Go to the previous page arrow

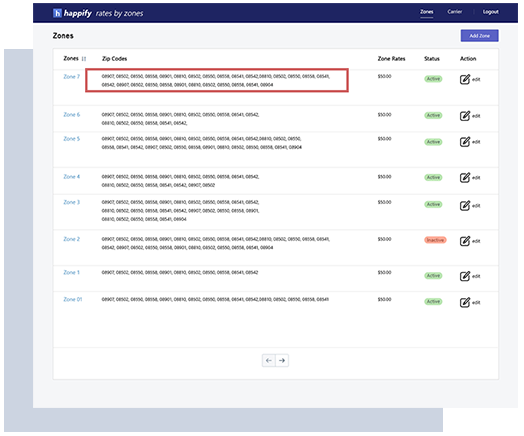[269, 360]
